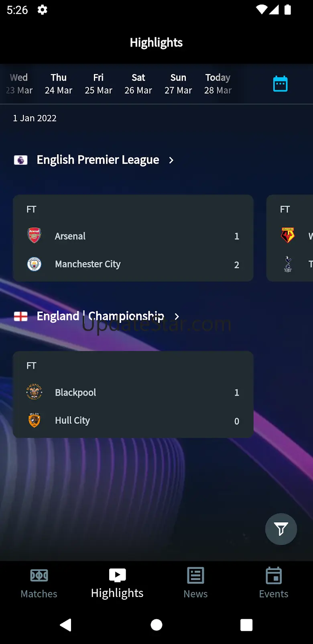Go to the Events tab
The image size is (313, 644).
pos(274,583)
